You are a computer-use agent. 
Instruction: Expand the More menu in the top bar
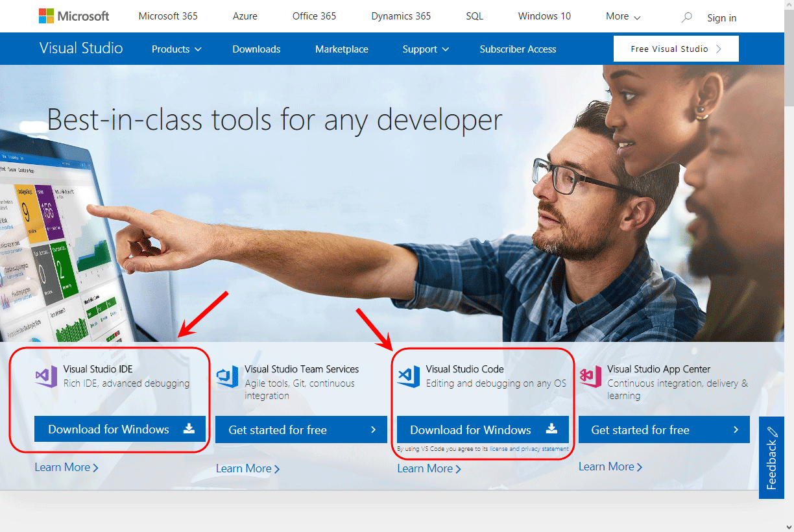[x=623, y=16]
